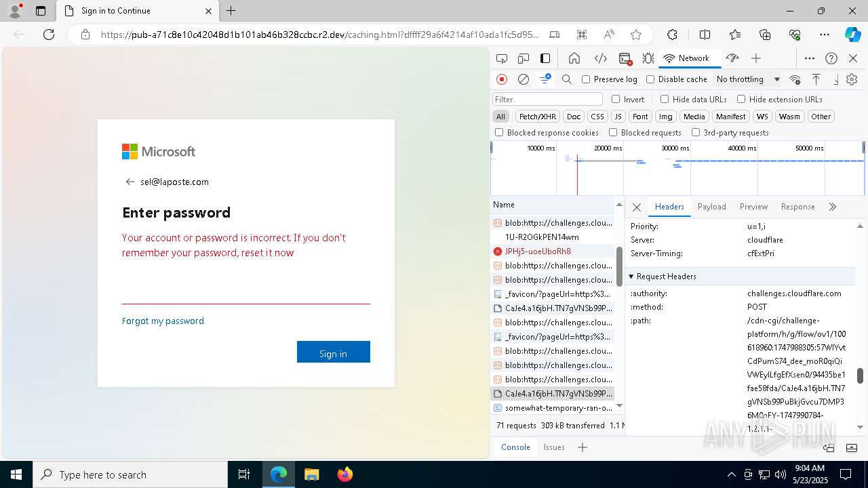Viewport: 868px width, 488px height.
Task: Show more request detail tabs chevron
Action: (x=833, y=207)
